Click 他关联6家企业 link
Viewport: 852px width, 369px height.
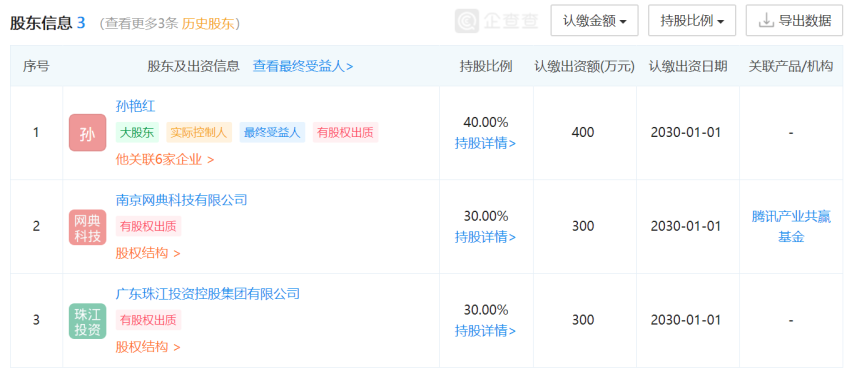pyautogui.click(x=165, y=159)
